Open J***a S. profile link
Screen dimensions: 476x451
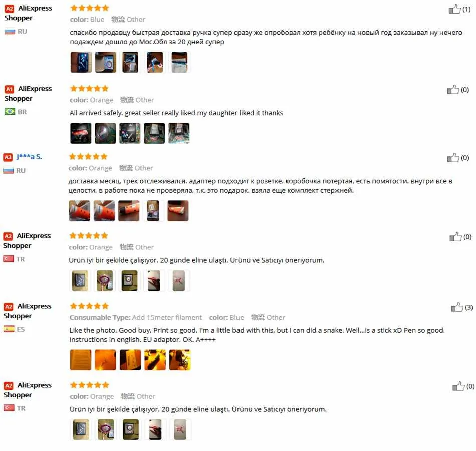click(x=29, y=157)
